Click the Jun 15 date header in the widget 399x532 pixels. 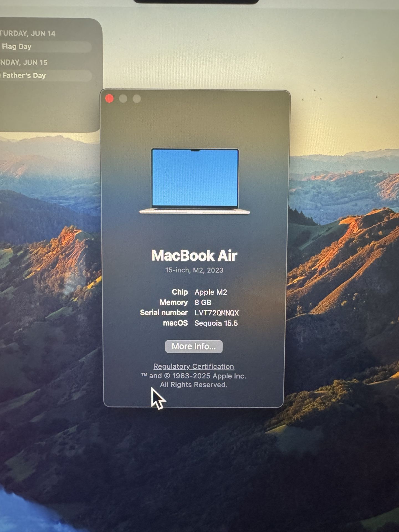coord(24,62)
